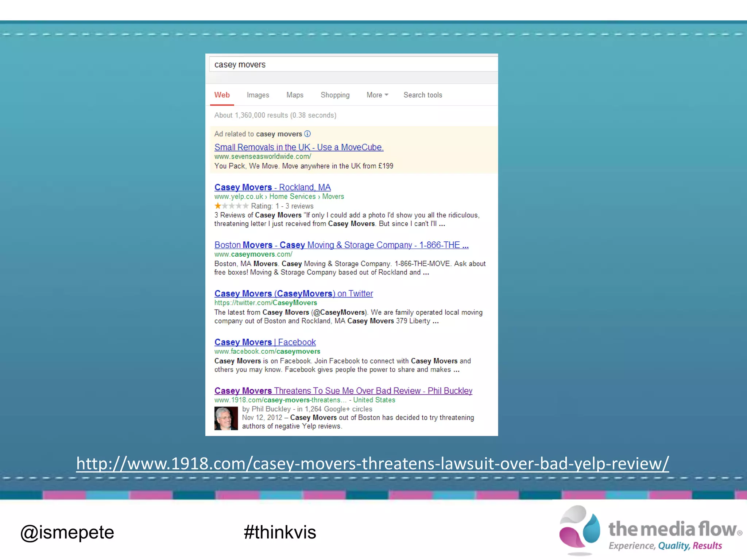The height and width of the screenshot is (560, 747).
Task: Click the one-star rating icon for Yelp result
Action: [x=232, y=206]
